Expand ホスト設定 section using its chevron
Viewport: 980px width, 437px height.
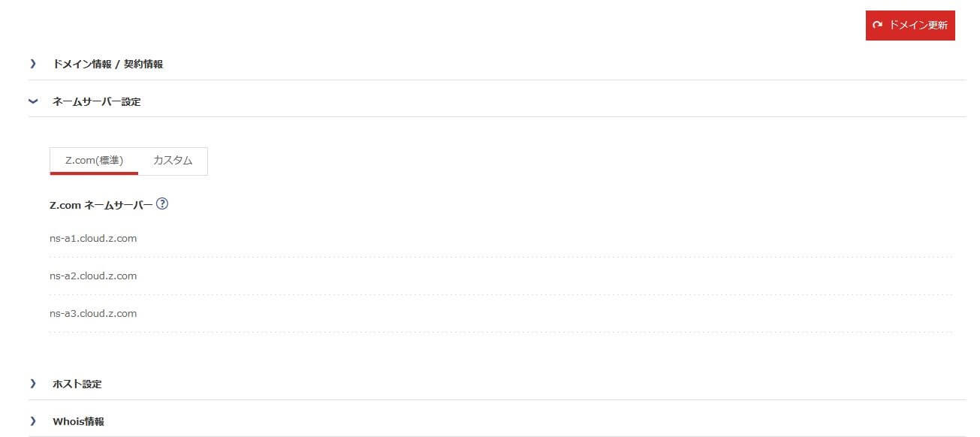click(33, 384)
